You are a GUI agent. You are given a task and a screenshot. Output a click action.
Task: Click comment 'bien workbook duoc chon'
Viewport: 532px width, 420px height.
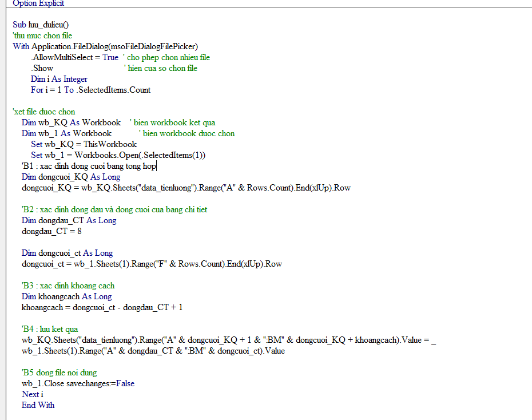tap(186, 133)
